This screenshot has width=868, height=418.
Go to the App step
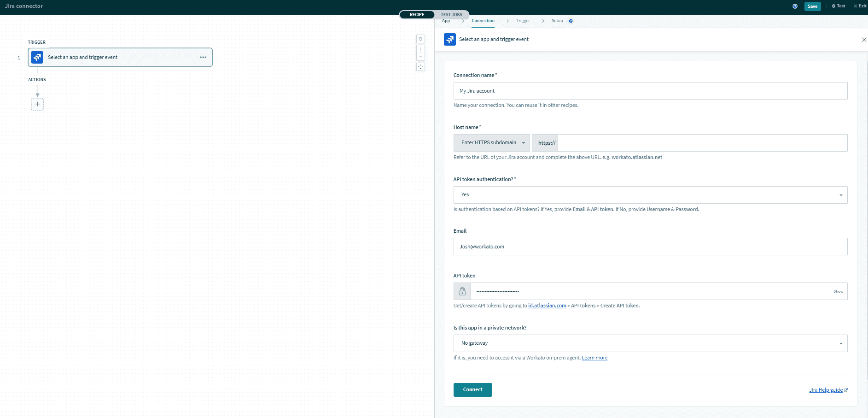(x=446, y=21)
